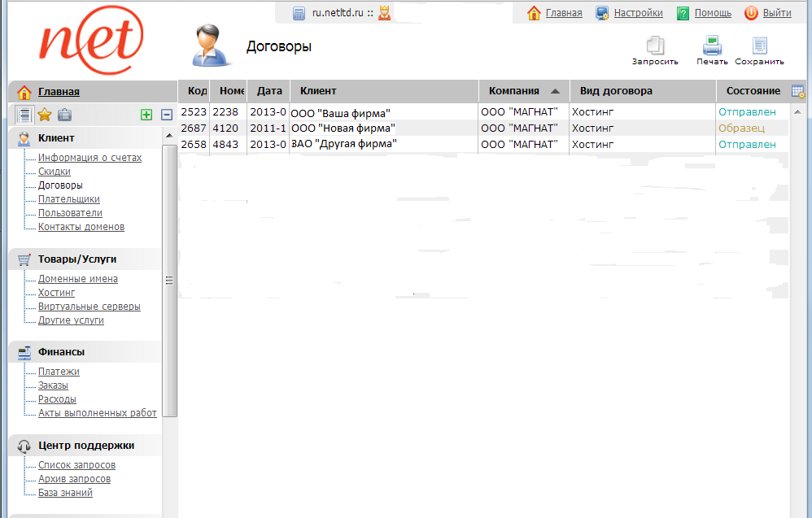Click the Печать printer icon
This screenshot has width=812, height=518.
click(712, 46)
